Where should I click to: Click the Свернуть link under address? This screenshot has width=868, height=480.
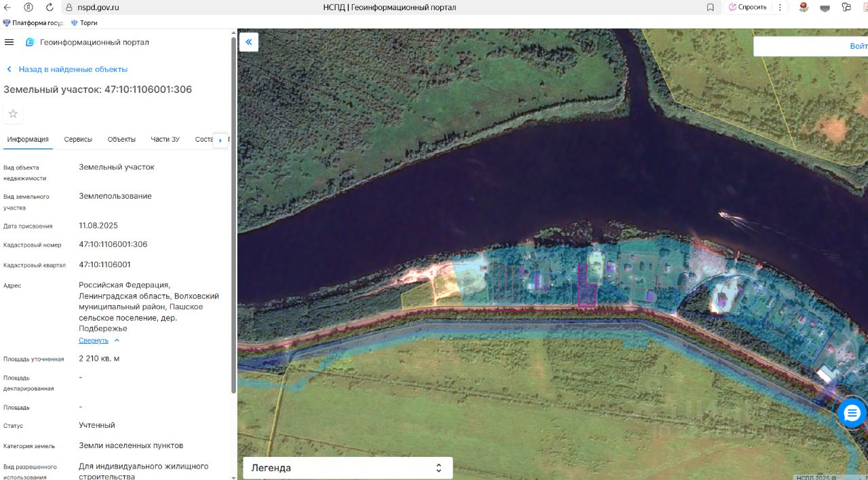(94, 340)
